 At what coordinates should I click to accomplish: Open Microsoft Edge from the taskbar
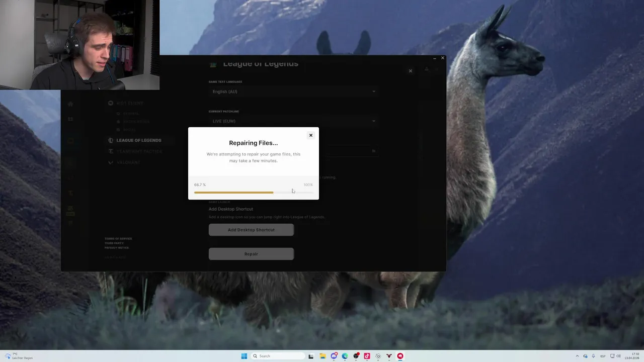coord(345,356)
